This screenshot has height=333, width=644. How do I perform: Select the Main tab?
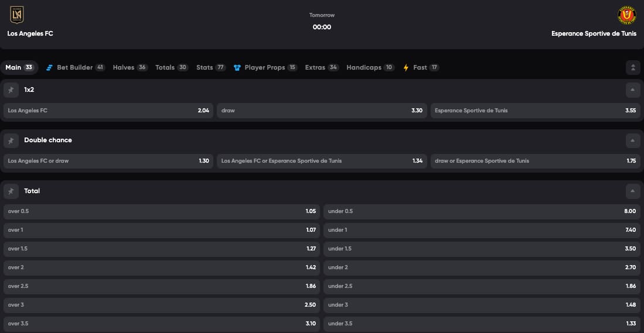point(19,68)
